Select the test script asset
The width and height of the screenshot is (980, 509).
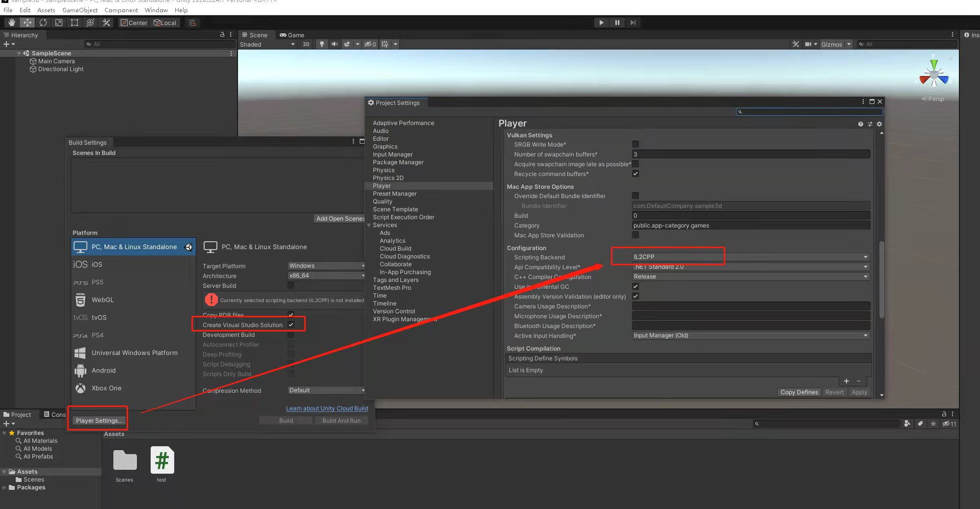pos(162,461)
